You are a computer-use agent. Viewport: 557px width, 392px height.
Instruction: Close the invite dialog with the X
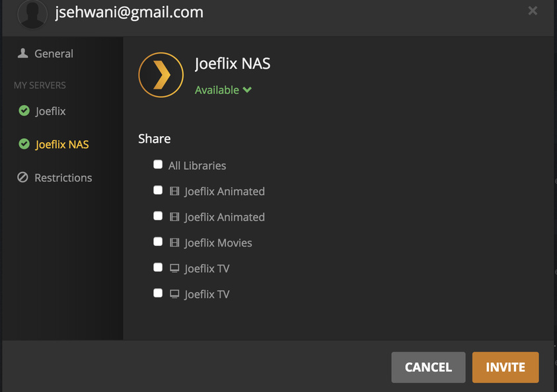[533, 11]
